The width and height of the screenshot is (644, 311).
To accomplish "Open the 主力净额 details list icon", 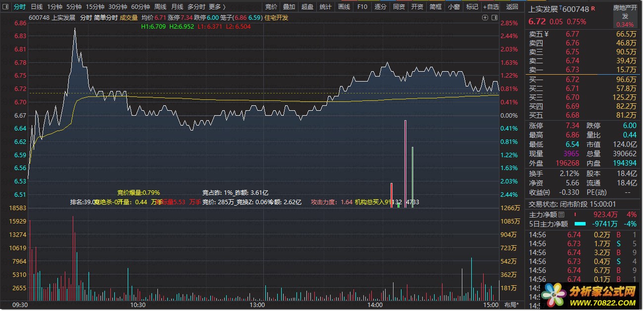I will [x=561, y=215].
